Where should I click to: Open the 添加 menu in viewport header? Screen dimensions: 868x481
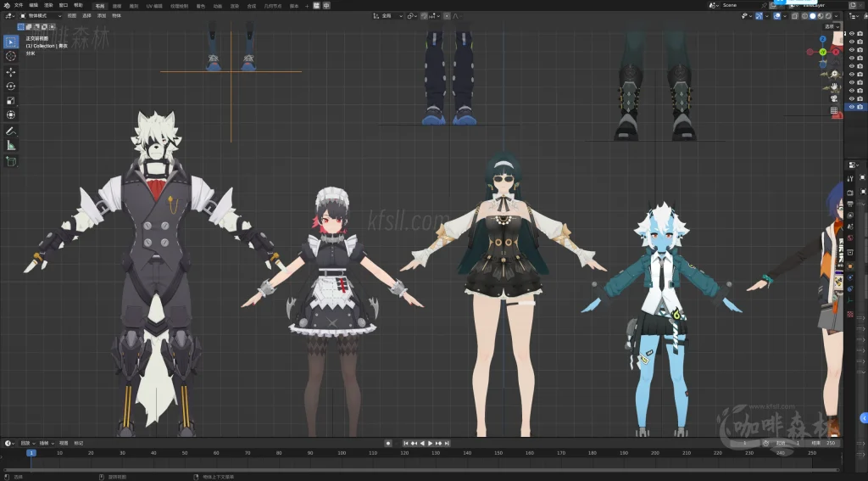(102, 15)
